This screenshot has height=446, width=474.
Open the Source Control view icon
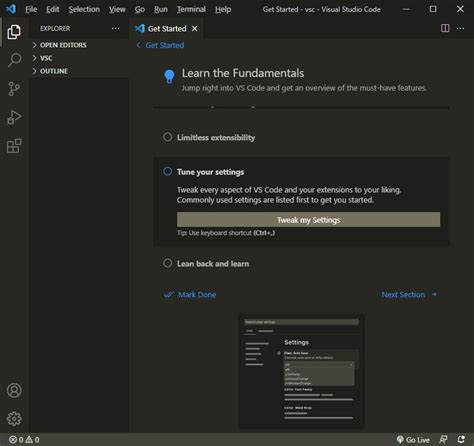pyautogui.click(x=14, y=89)
